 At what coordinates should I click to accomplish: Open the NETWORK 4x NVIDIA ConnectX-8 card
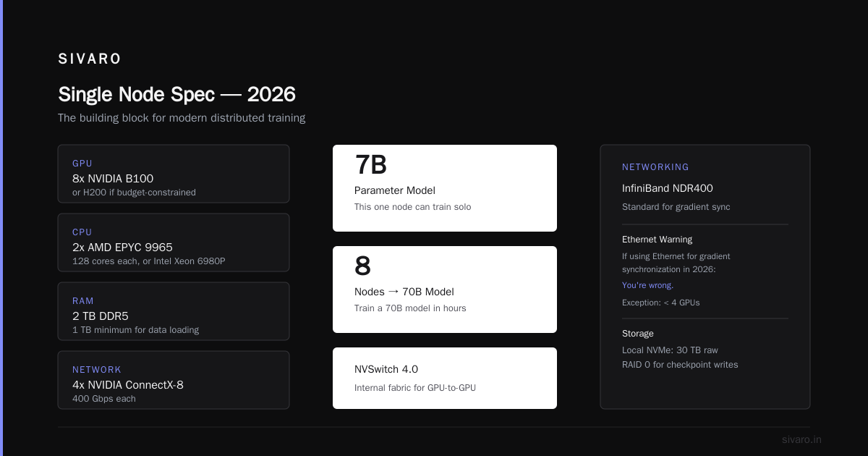[174, 380]
